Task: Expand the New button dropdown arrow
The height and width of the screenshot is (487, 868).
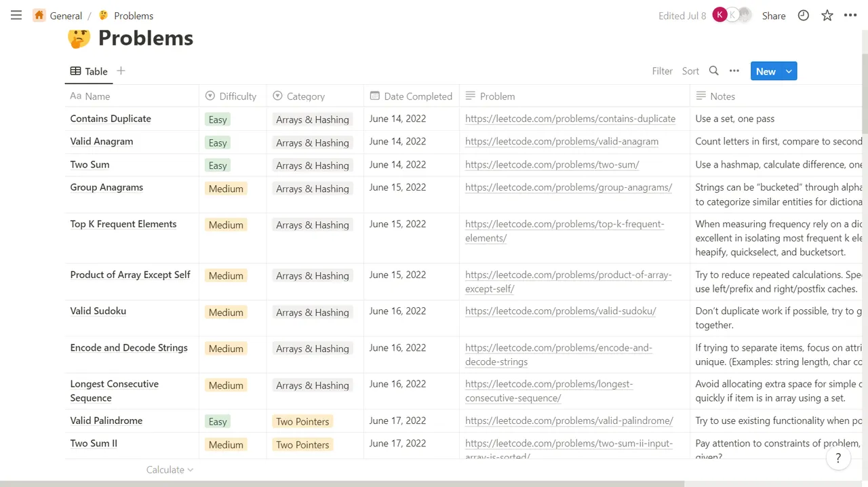Action: coord(789,71)
